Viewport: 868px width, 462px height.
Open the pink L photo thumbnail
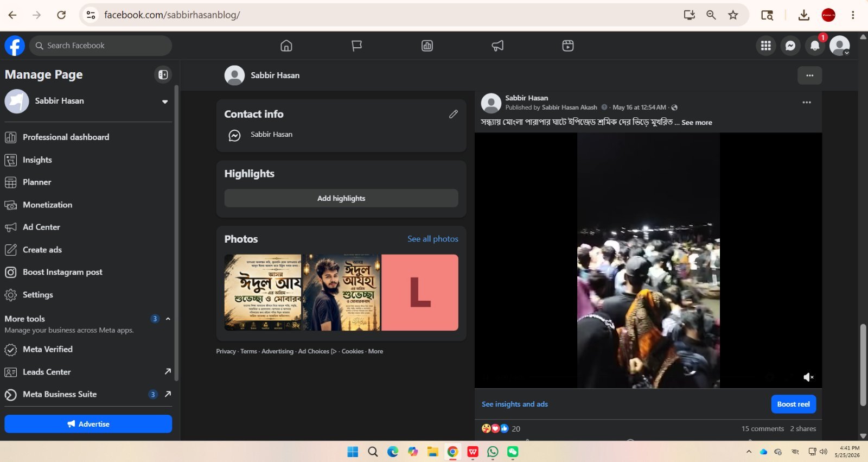[x=420, y=293]
